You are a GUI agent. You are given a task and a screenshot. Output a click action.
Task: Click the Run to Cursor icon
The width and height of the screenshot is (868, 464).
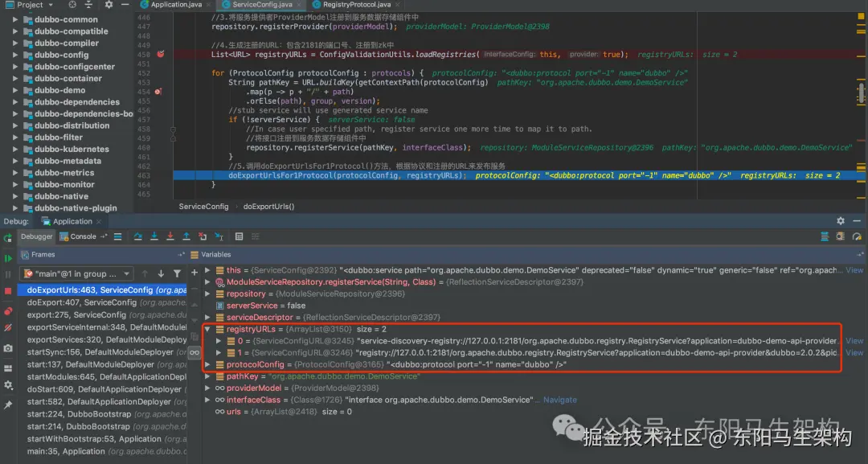[x=219, y=236]
